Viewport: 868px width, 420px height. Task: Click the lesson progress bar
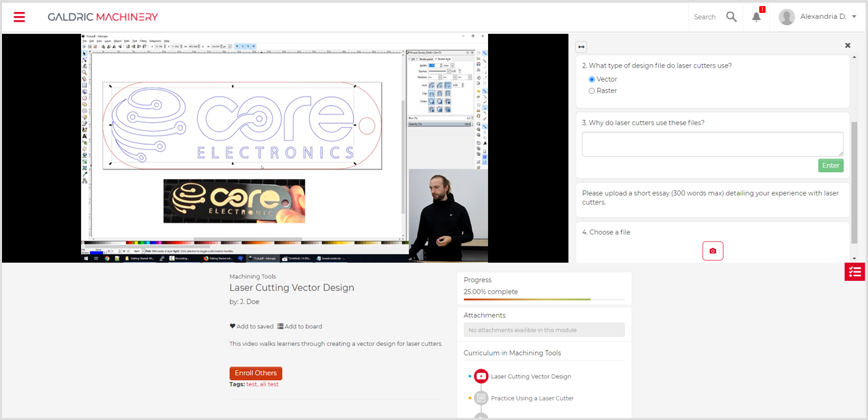point(544,299)
